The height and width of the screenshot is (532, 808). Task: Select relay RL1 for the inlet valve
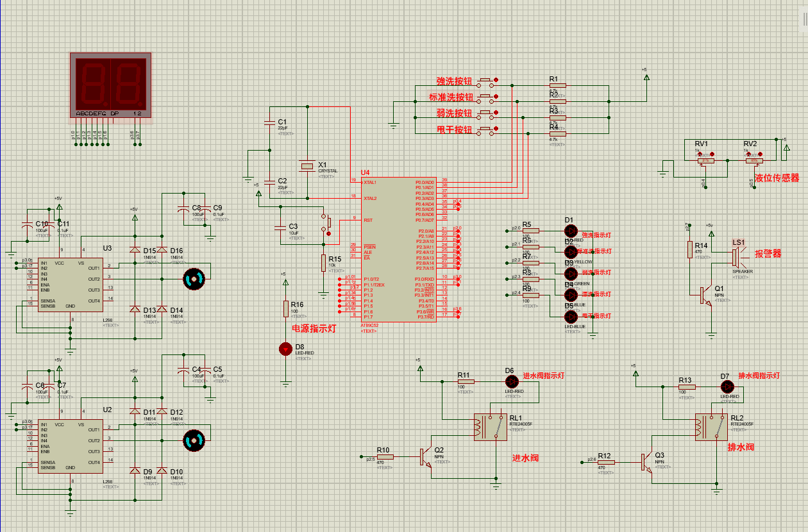(490, 427)
